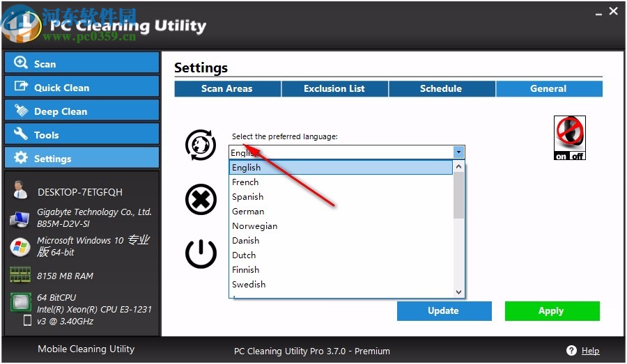Screen dimensions: 627x364
Task: Click the RAM module icon
Action: (20, 275)
